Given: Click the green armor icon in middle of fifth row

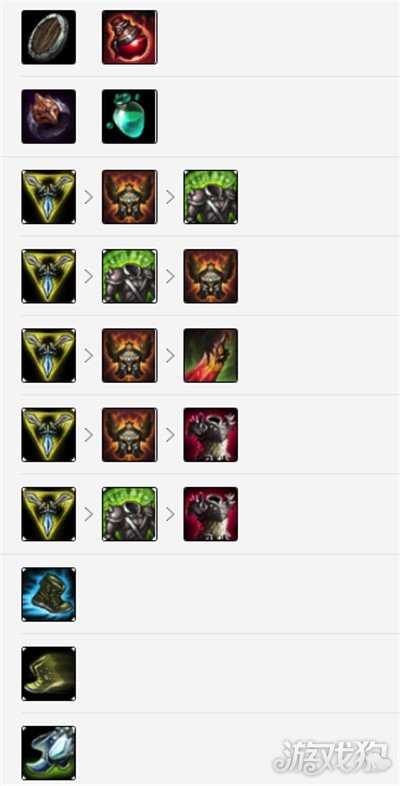Looking at the screenshot, I should (x=129, y=514).
